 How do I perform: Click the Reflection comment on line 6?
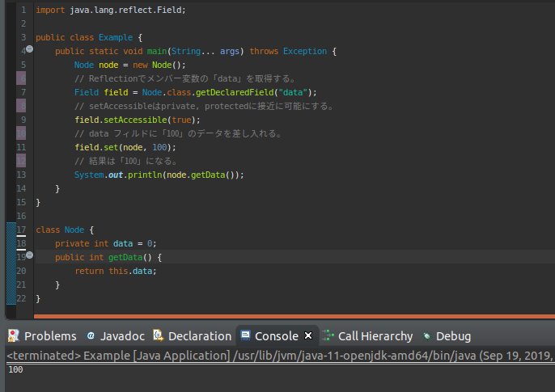point(184,78)
